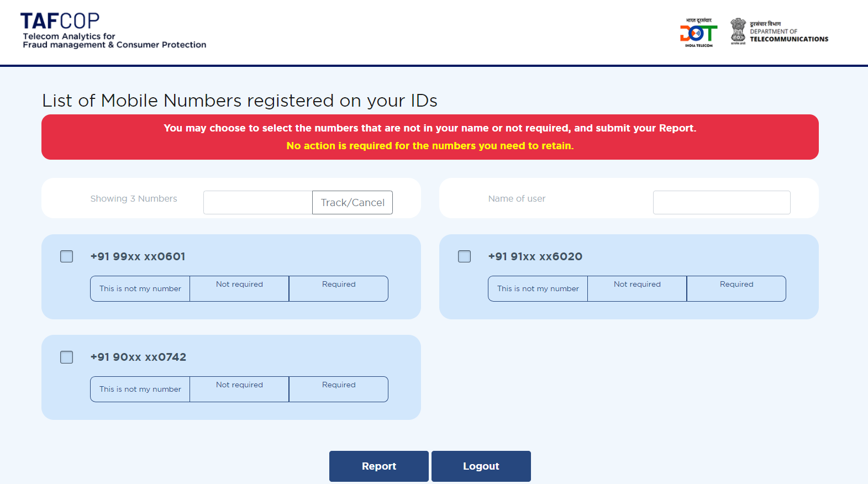This screenshot has width=868, height=484.
Task: Select 'This is not my number' for 99xx xx0601
Action: (x=140, y=288)
